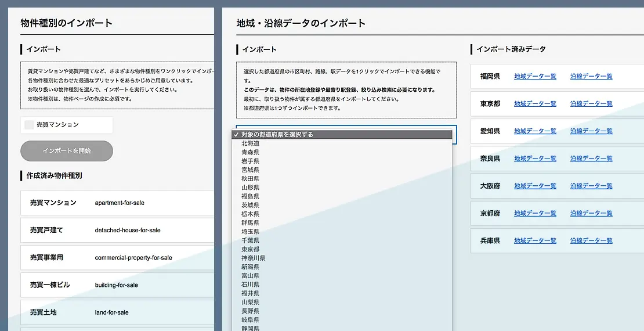This screenshot has height=331, width=644.
Task: Click the インポートを開始 button
Action: click(67, 151)
